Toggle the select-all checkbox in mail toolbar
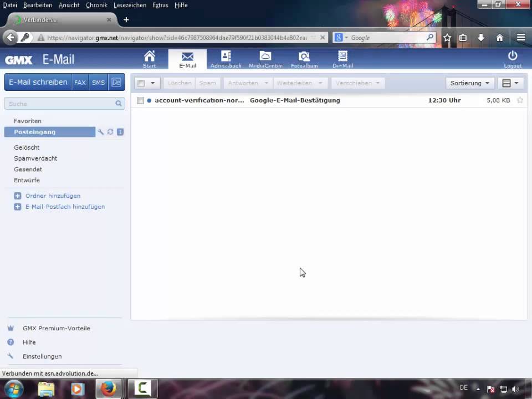The image size is (532, 399). point(141,83)
